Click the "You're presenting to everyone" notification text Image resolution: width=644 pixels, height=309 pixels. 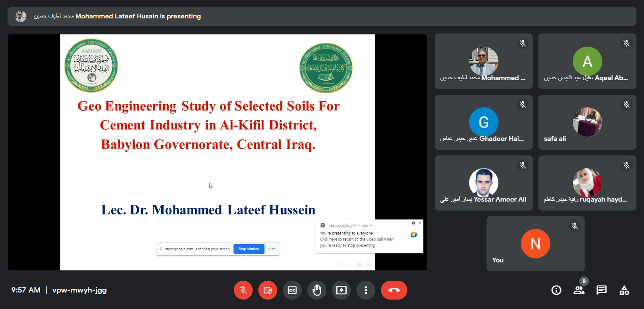click(346, 233)
